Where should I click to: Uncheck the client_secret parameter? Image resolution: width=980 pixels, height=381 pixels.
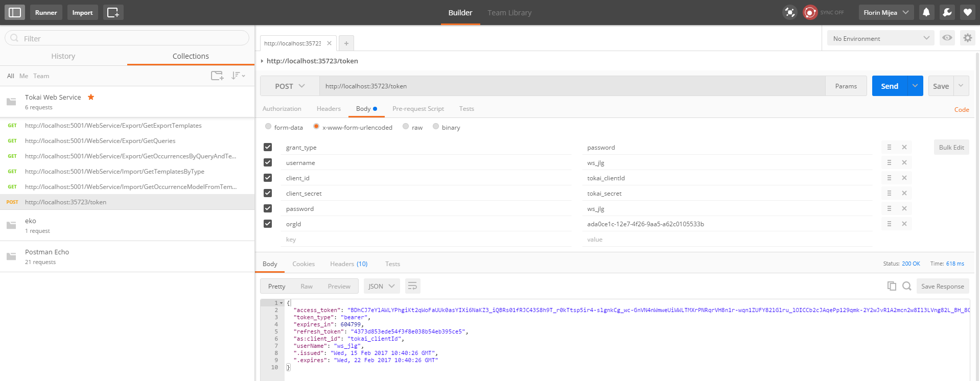[268, 193]
